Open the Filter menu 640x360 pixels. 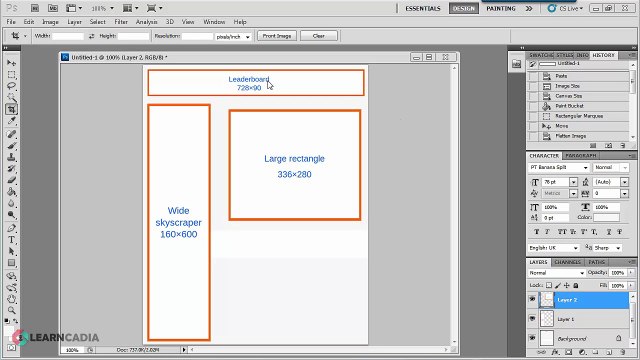point(121,22)
